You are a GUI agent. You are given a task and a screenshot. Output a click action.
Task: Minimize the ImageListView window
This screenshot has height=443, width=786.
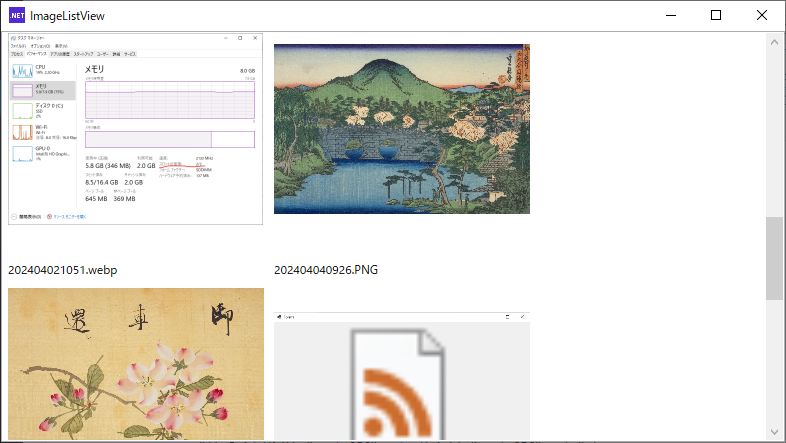pos(671,16)
